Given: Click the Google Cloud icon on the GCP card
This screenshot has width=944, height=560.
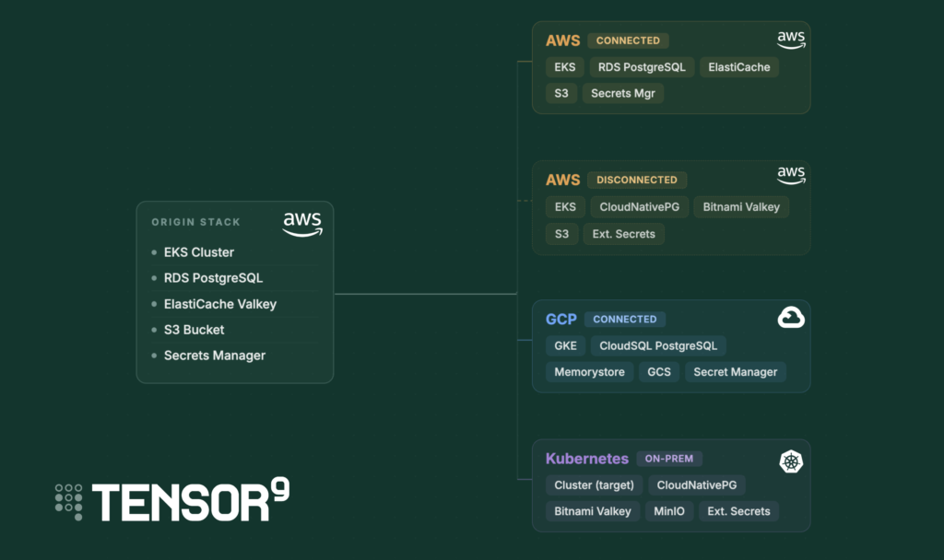Looking at the screenshot, I should (x=791, y=317).
